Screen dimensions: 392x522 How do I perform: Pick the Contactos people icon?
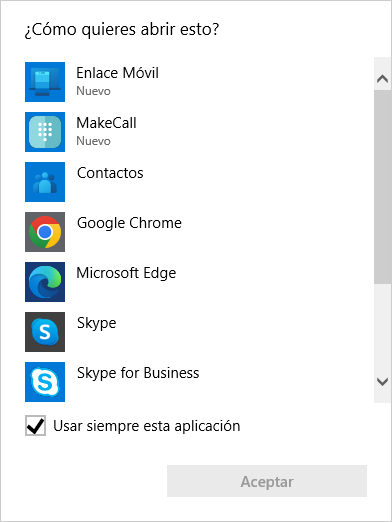(x=45, y=182)
